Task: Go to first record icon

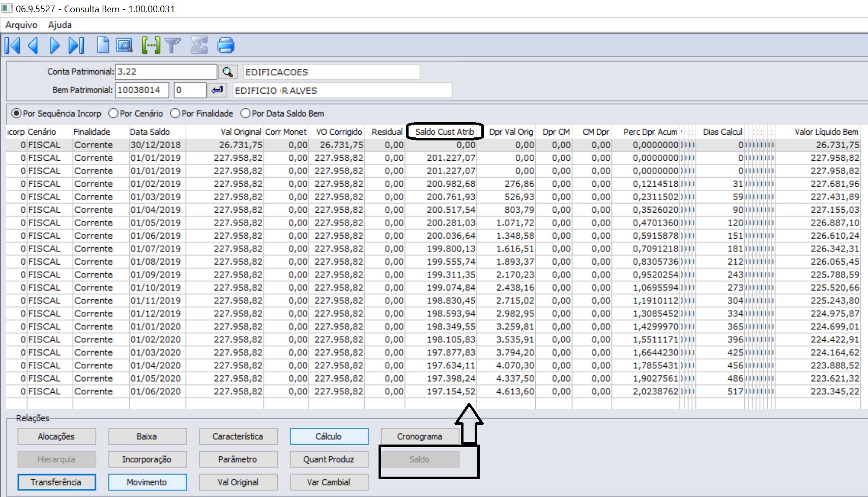Action: (x=12, y=46)
